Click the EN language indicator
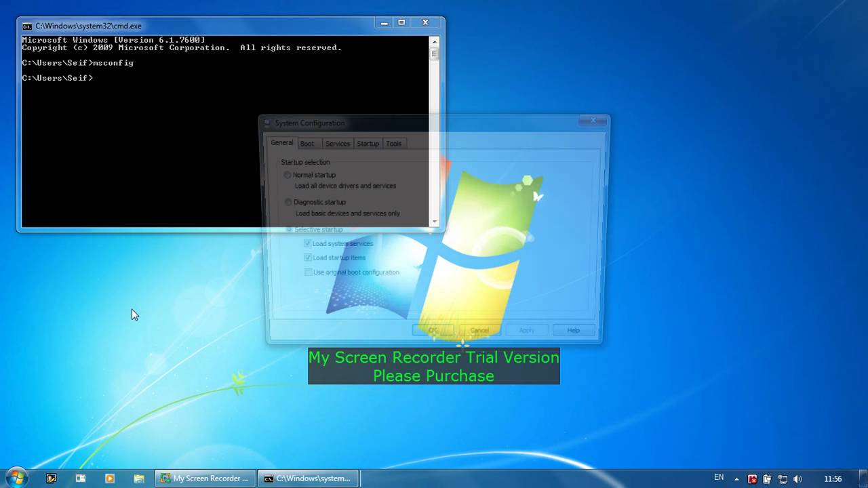This screenshot has width=868, height=488. pyautogui.click(x=719, y=478)
